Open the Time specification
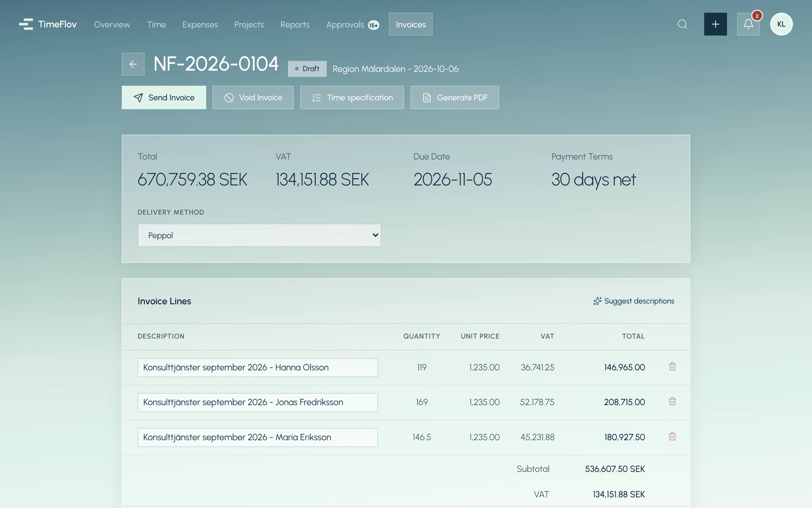812x508 pixels. (x=352, y=97)
